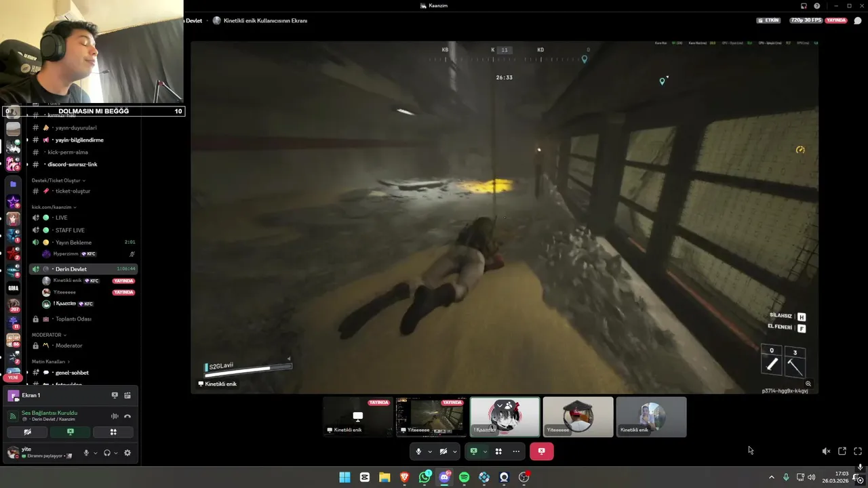
Task: Click the ETKİN activity badge
Action: (x=769, y=20)
